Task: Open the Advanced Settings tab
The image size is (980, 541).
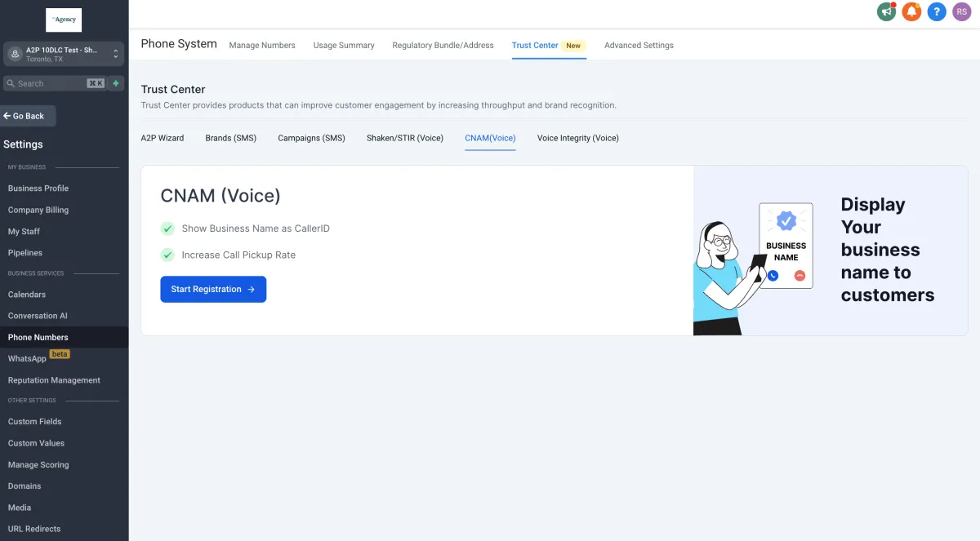Action: tap(639, 46)
